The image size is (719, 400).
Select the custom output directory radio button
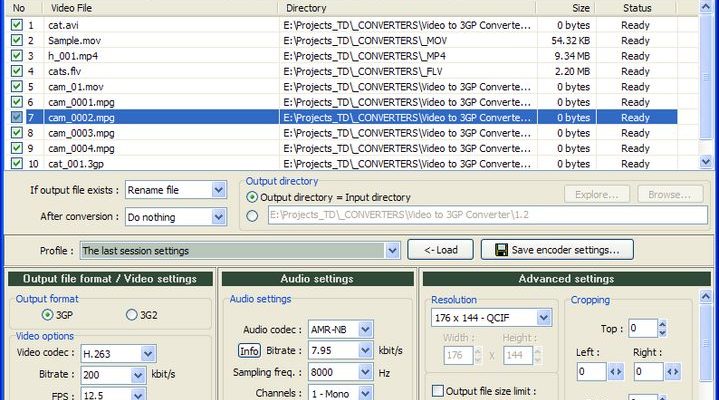(252, 216)
